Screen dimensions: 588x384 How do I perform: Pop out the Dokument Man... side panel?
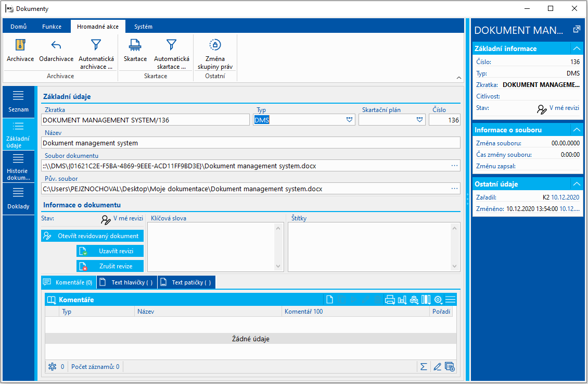(x=577, y=29)
